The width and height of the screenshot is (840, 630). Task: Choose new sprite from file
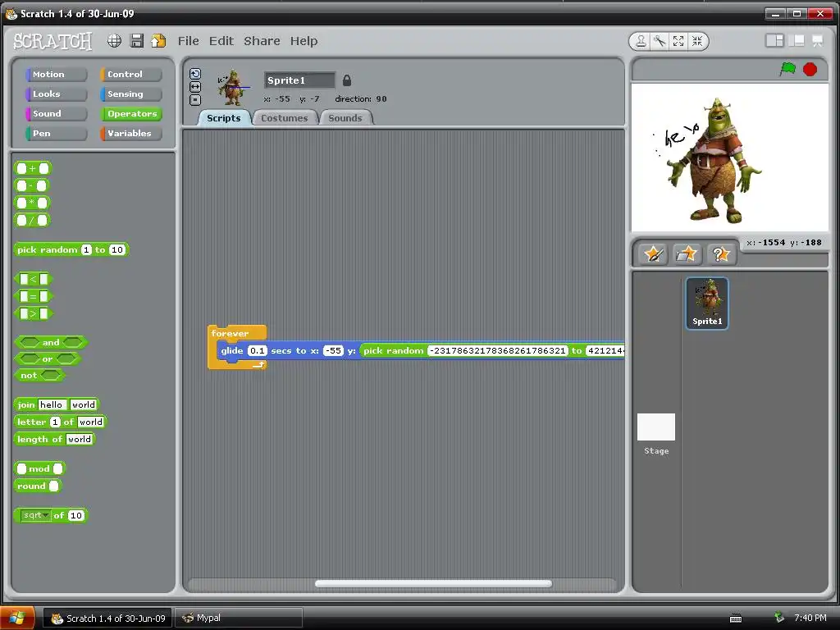coord(687,253)
